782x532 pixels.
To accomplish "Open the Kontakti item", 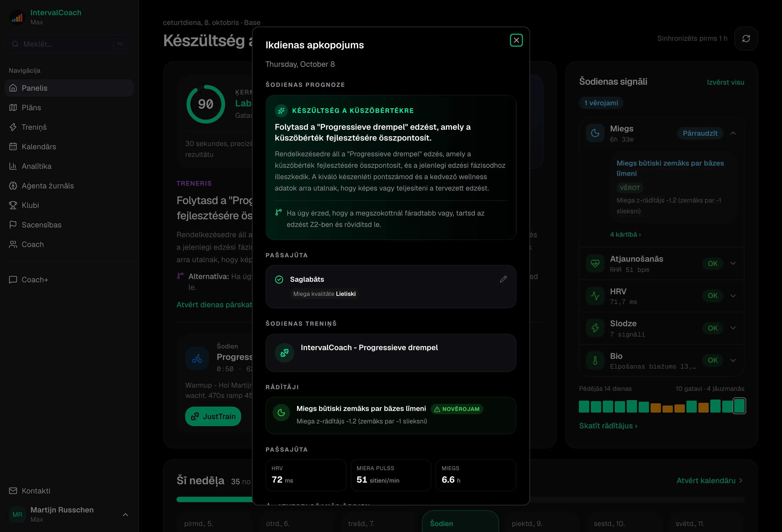I will (x=69, y=491).
